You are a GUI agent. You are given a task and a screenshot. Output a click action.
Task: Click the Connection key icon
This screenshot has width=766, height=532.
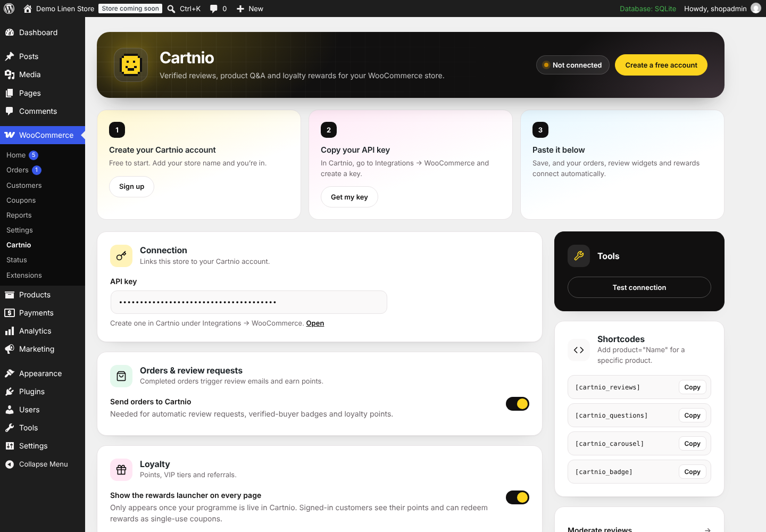click(121, 256)
